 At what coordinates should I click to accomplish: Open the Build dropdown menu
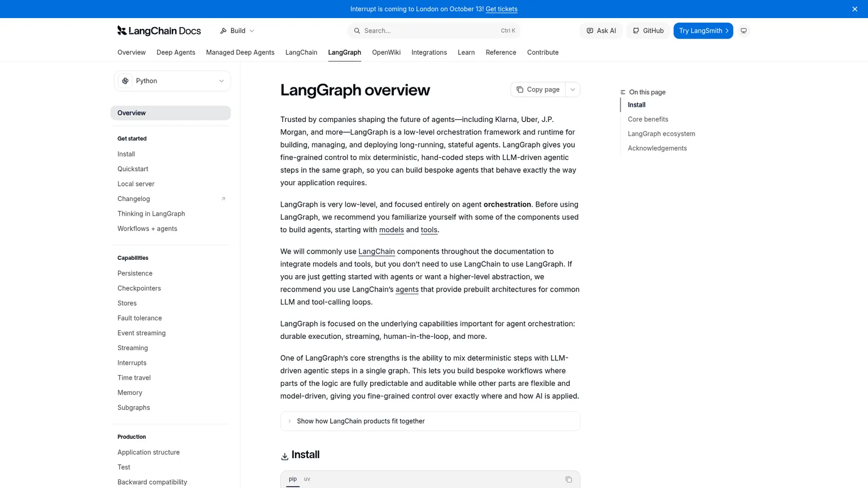pos(237,30)
